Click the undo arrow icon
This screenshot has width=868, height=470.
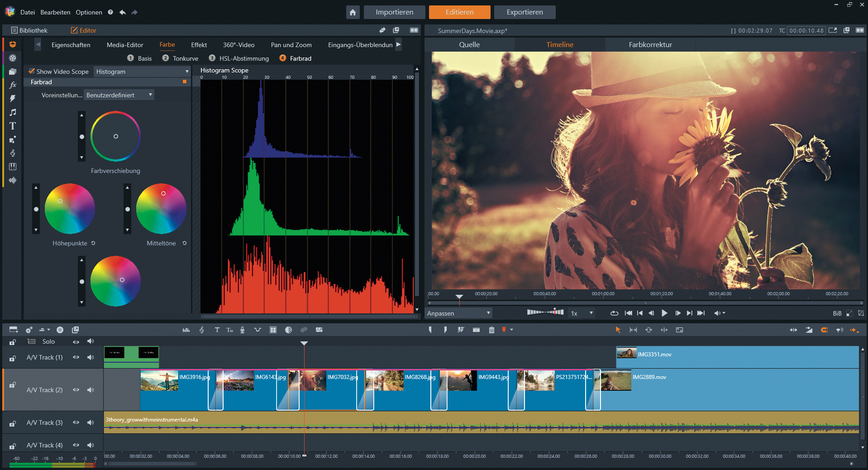pos(123,12)
